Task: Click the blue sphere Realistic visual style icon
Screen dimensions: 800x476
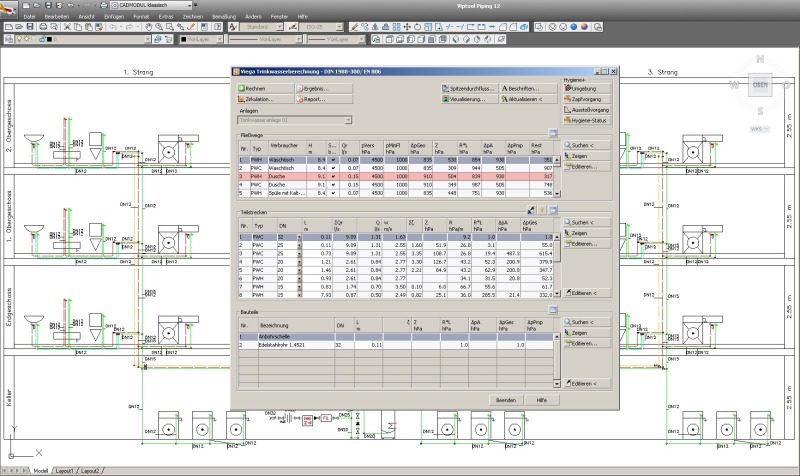Action: click(x=574, y=27)
